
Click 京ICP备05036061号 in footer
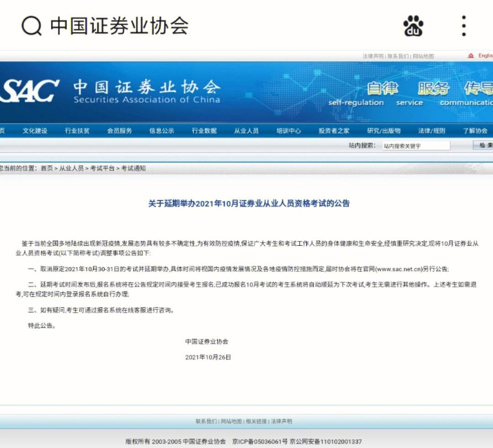[x=260, y=442]
